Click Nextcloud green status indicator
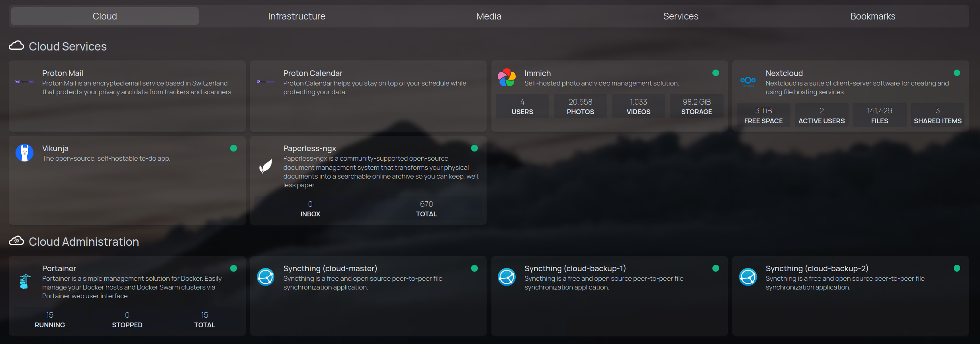Screen dimensions: 980x344 pos(957,73)
